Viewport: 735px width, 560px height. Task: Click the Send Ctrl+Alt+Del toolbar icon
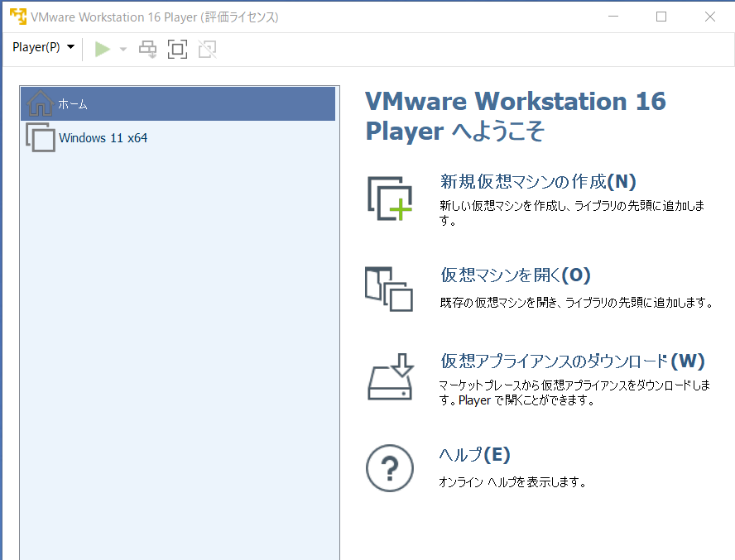[147, 49]
